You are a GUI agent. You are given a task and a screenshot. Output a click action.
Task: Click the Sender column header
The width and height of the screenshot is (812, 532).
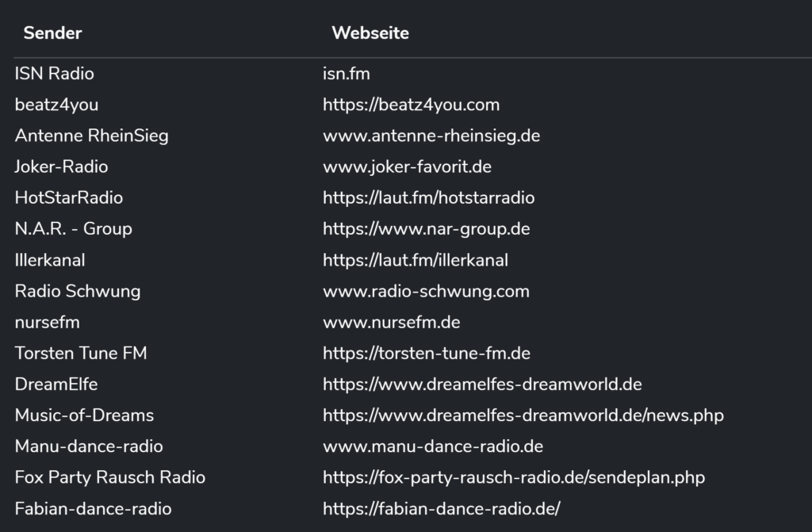[52, 33]
